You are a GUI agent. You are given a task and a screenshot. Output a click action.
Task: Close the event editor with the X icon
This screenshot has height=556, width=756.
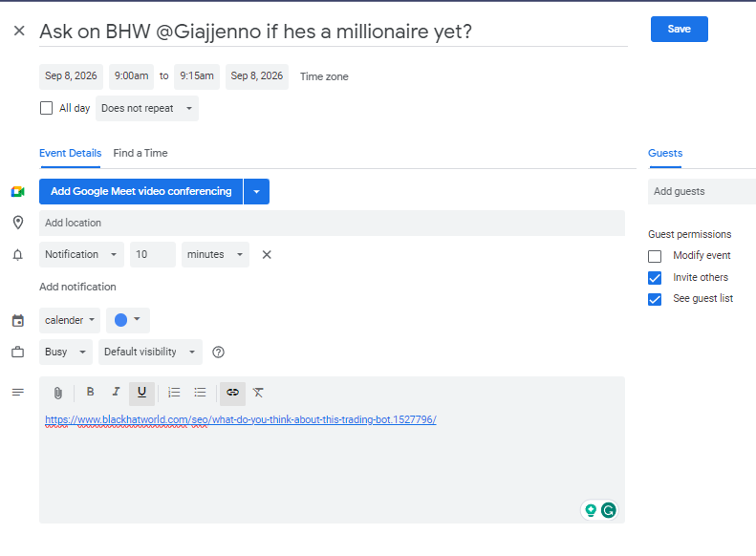[x=19, y=31]
